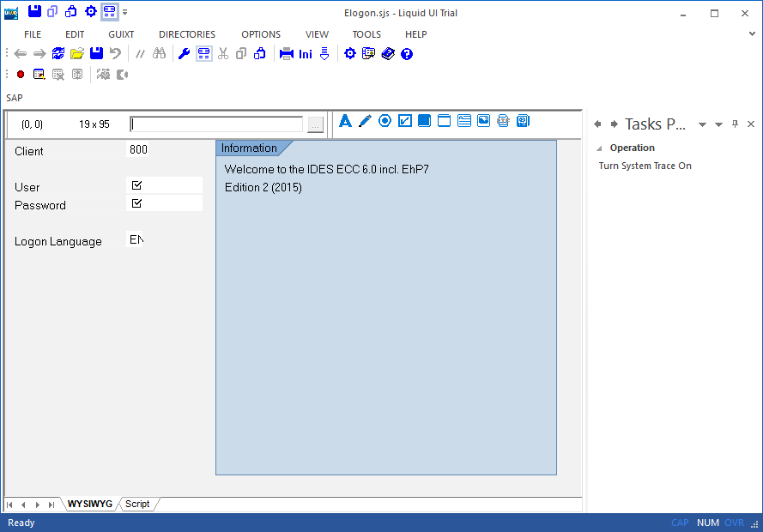The width and height of the screenshot is (763, 532).
Task: Click the Copy icon in quick access bar
Action: (x=52, y=11)
